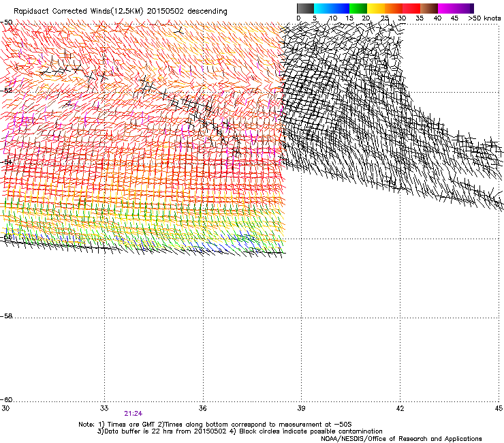Click the '15' label under the color bar

(x=349, y=18)
